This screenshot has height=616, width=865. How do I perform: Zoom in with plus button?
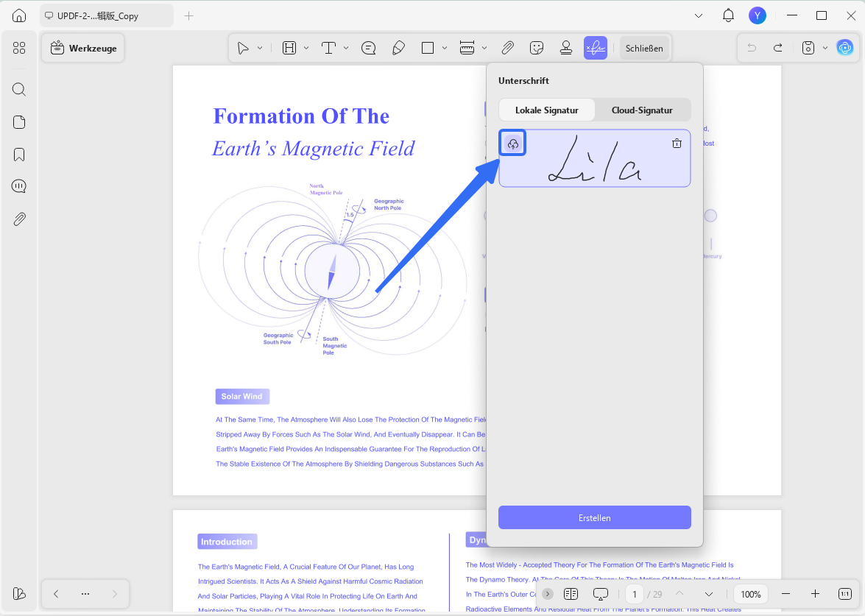[816, 594]
